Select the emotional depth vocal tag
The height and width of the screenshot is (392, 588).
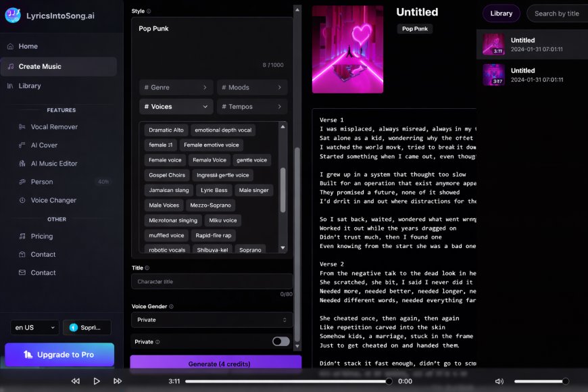tap(223, 130)
